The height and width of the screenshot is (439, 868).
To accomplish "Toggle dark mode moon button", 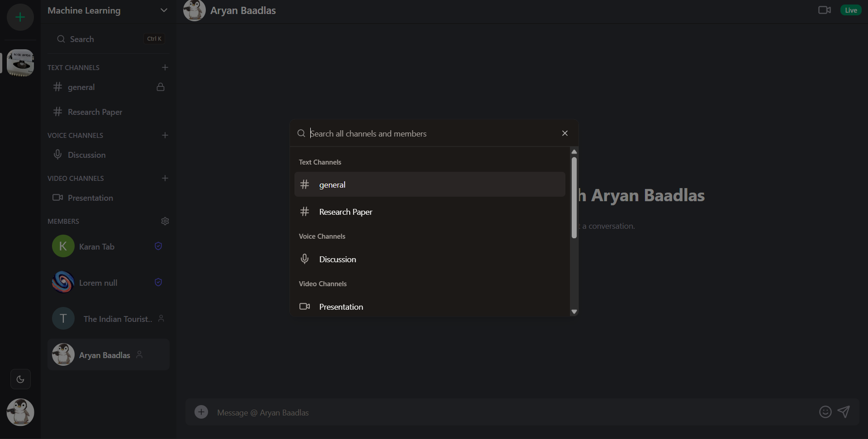I will (20, 379).
